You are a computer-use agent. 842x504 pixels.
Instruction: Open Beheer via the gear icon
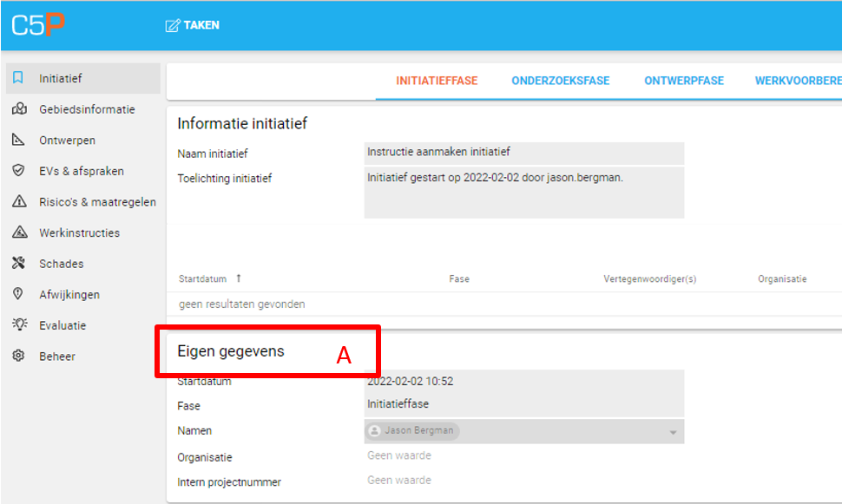click(19, 357)
